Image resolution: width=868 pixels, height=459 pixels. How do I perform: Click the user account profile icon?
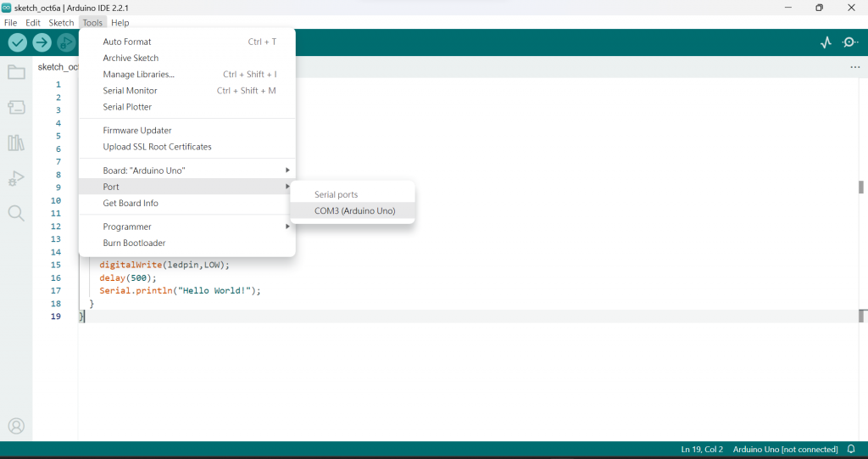16,426
